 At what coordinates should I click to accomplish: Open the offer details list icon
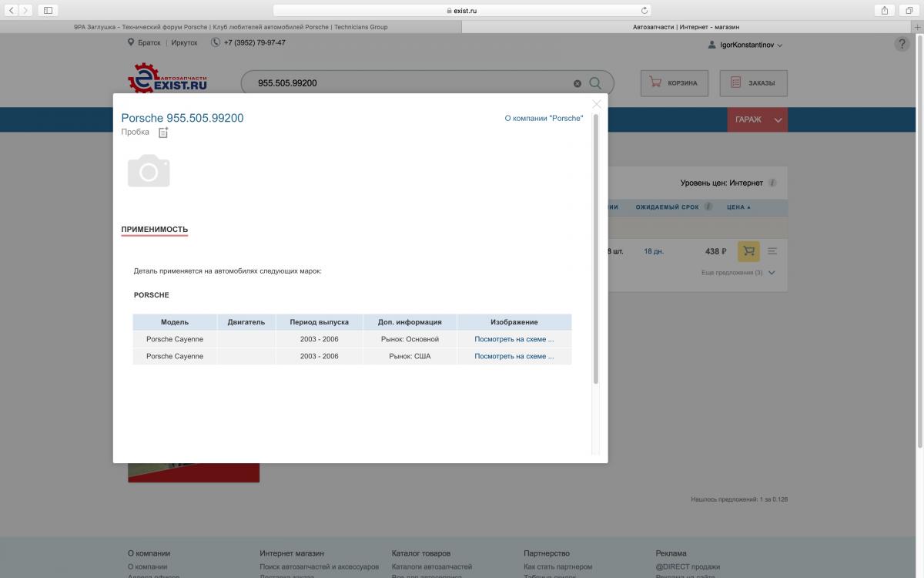click(772, 251)
